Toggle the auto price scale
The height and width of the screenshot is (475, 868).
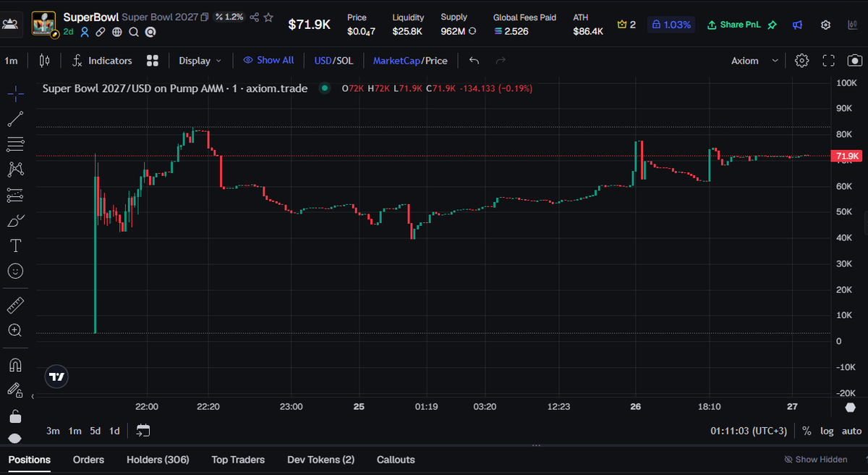pos(851,431)
